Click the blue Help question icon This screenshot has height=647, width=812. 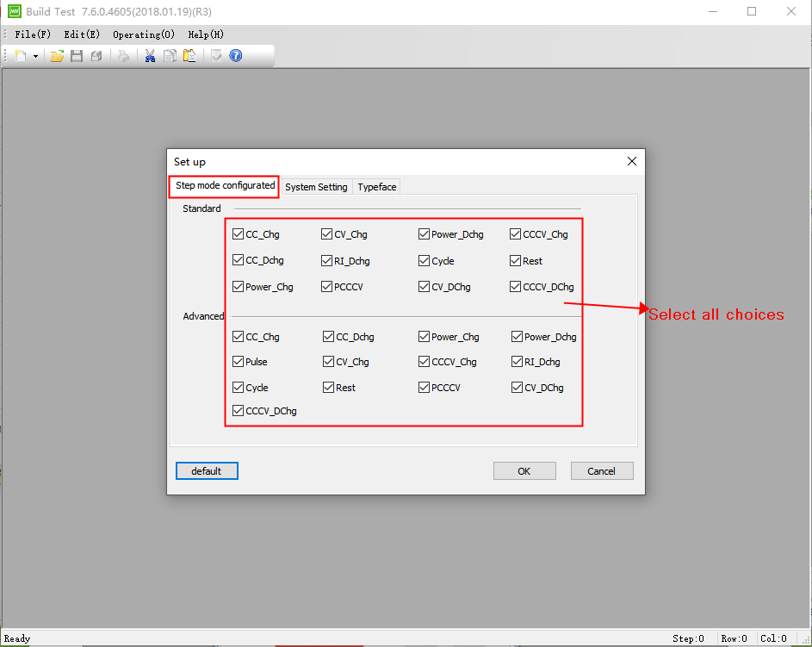(236, 55)
